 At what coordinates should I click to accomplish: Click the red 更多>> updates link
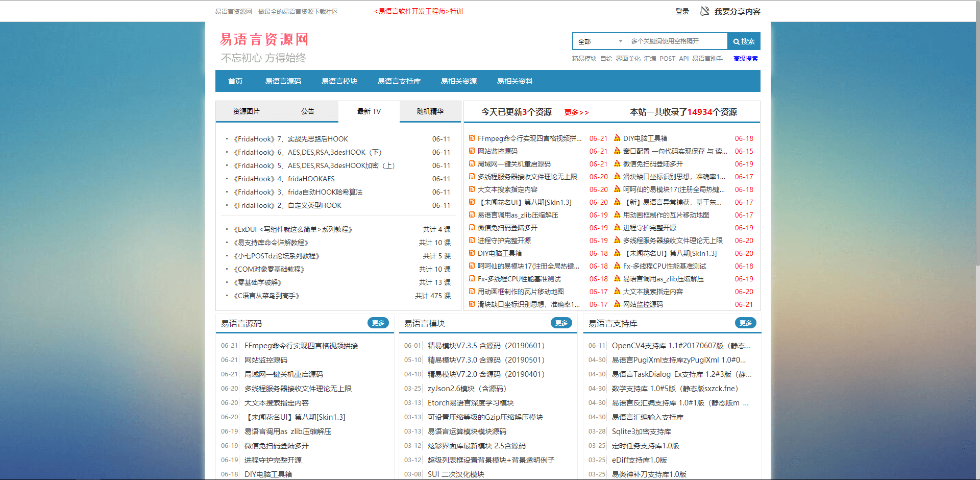(x=577, y=112)
